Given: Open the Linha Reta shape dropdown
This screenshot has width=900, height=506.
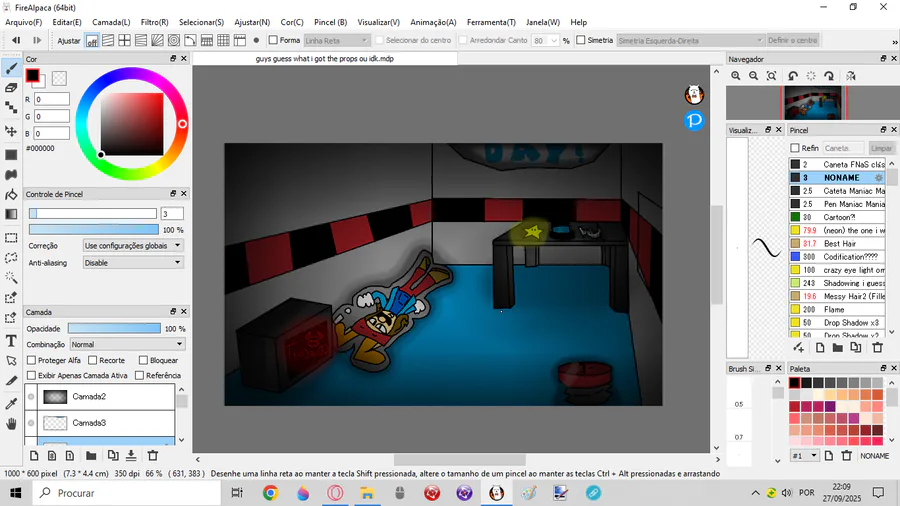Looking at the screenshot, I should 336,41.
